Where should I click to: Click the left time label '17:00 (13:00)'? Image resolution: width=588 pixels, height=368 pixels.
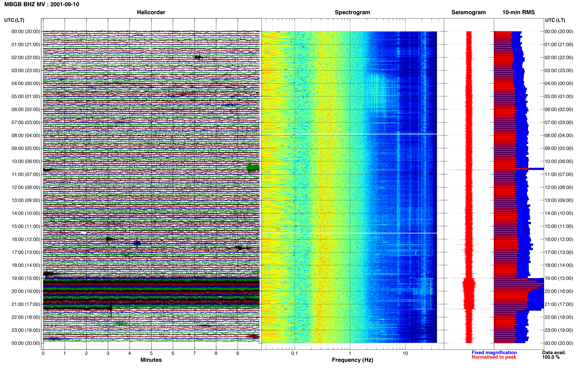click(x=26, y=252)
